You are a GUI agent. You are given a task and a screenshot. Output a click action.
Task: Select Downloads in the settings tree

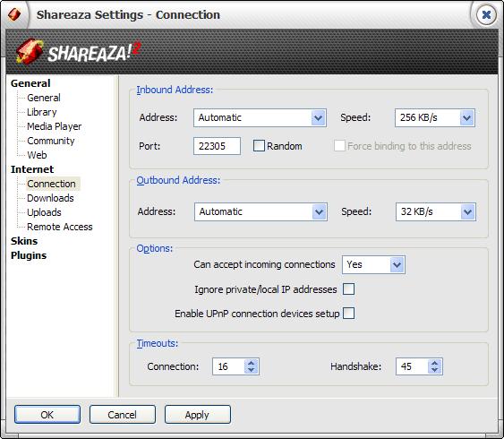pyautogui.click(x=50, y=198)
